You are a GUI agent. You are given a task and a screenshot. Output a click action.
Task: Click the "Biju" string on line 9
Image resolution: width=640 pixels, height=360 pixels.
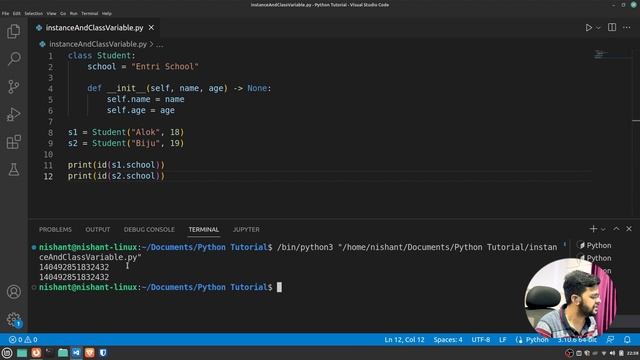(x=145, y=143)
